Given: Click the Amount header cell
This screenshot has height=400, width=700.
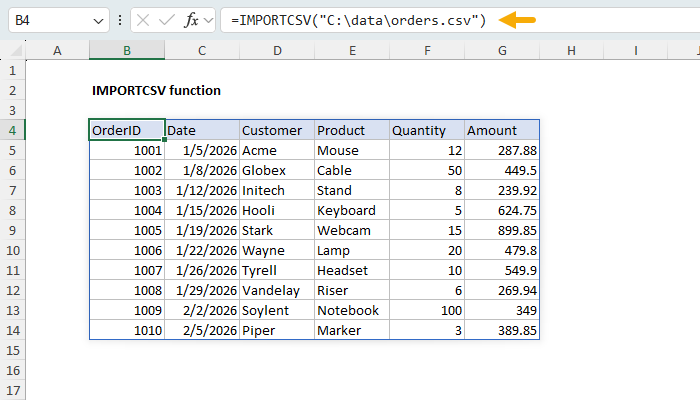Looking at the screenshot, I should (502, 130).
